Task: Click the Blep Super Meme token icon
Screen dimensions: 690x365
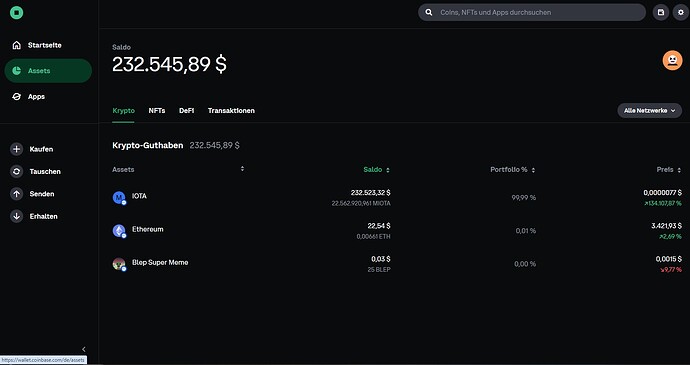Action: point(119,264)
